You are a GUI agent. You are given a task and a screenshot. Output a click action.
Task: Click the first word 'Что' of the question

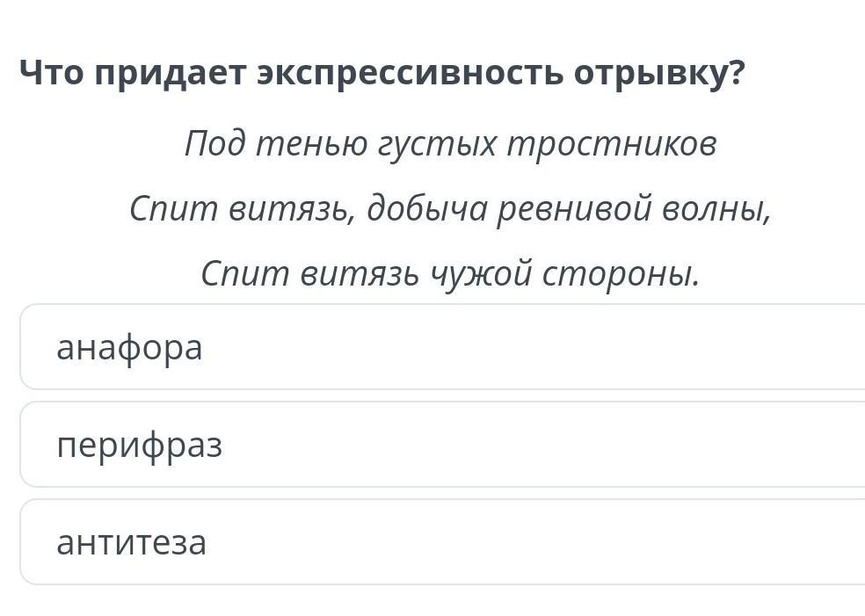(x=51, y=73)
